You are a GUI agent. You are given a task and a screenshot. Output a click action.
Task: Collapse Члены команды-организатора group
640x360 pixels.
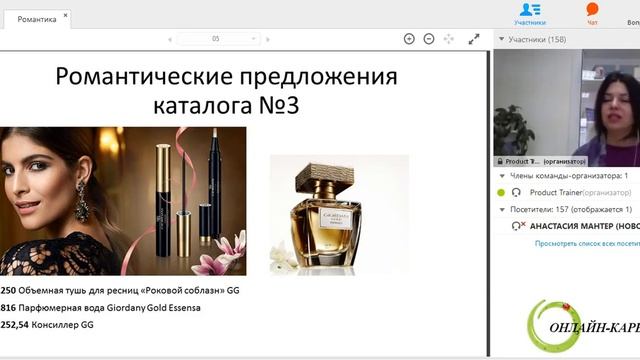pos(502,176)
